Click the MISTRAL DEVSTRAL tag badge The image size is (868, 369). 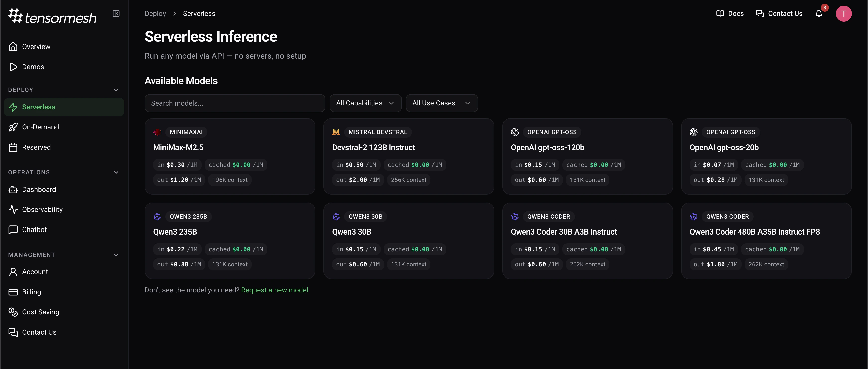[x=378, y=132]
